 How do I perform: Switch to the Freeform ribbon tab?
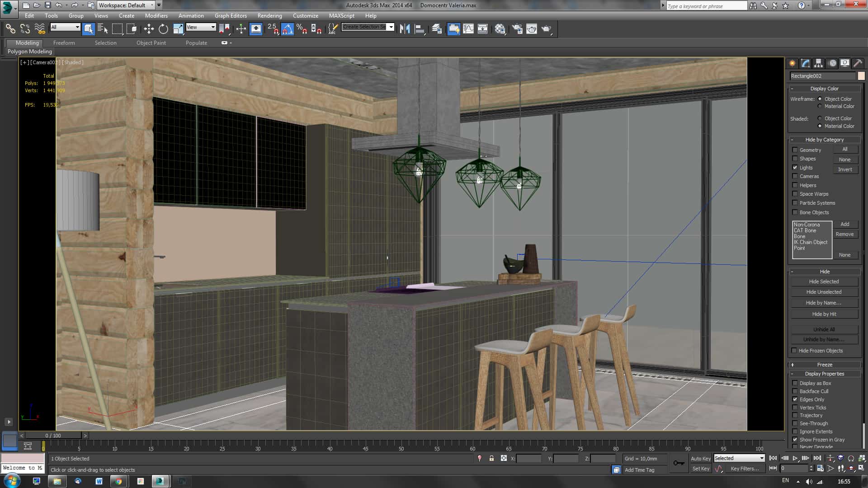(64, 43)
